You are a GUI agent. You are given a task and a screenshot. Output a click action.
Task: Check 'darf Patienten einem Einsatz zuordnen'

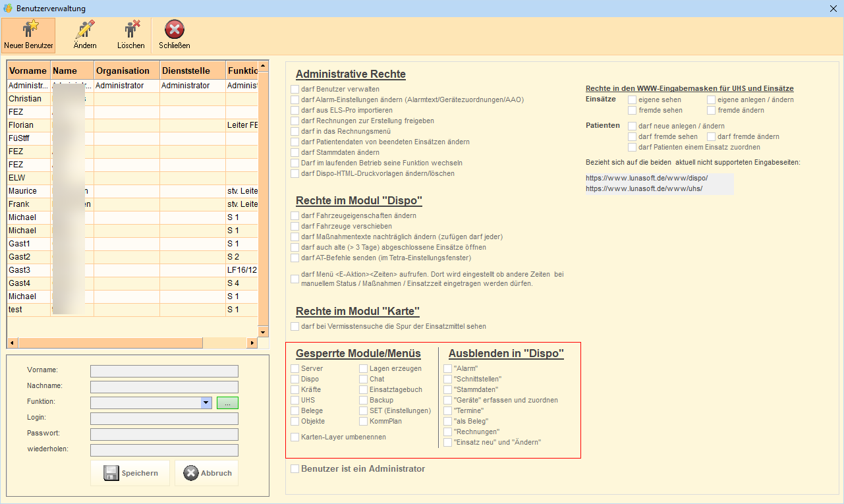[632, 147]
